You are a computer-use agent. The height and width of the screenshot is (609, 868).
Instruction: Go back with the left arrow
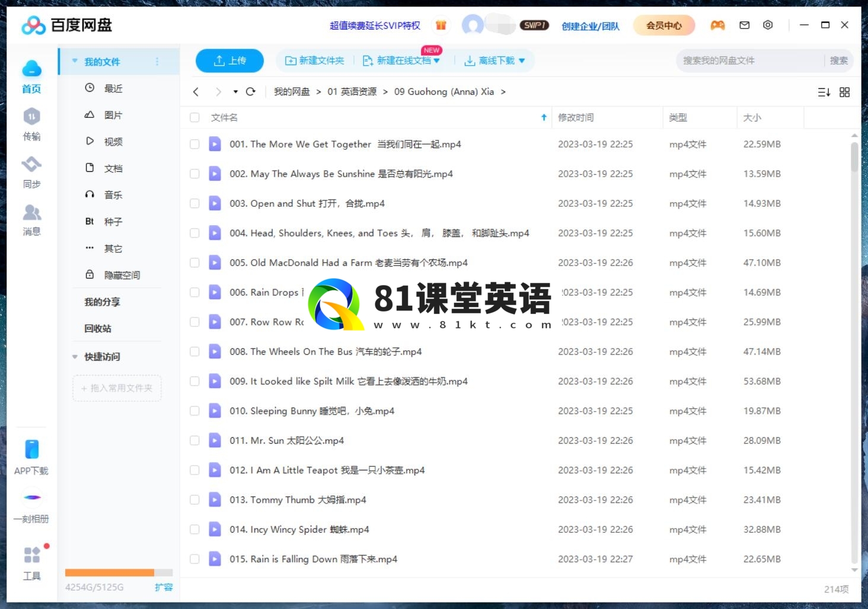tap(196, 92)
